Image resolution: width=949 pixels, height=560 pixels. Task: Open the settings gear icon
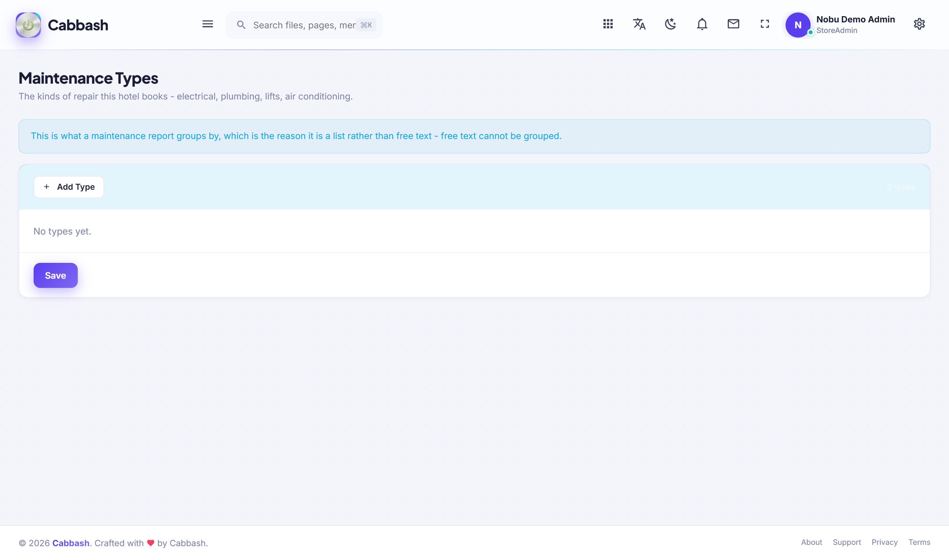[919, 24]
